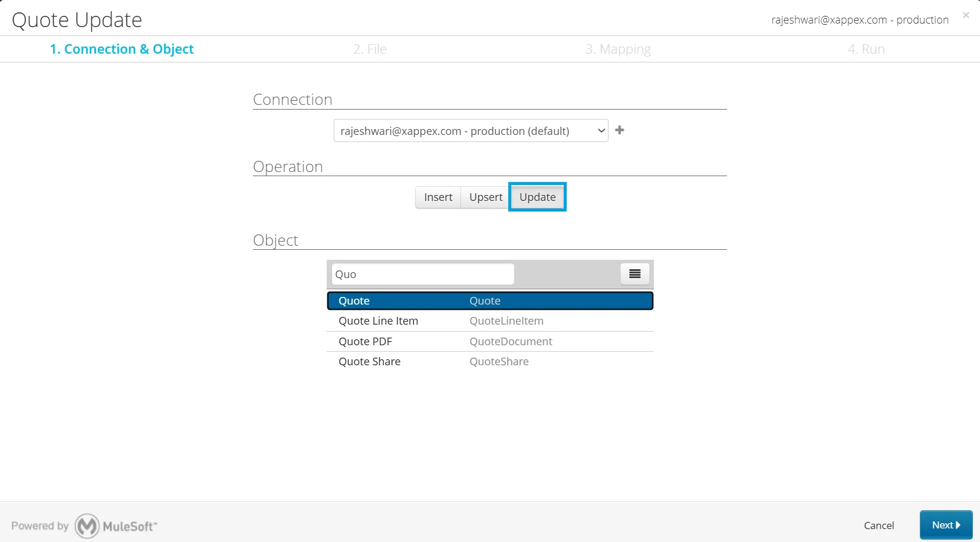
Task: Select the Quote Share object
Action: click(490, 362)
